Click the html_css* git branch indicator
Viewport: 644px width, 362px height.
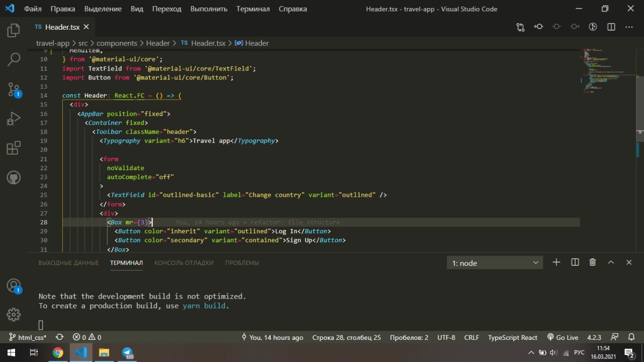(x=28, y=337)
